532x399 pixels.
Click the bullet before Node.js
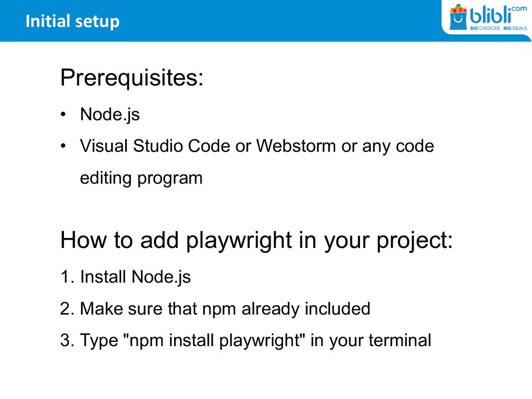tap(63, 114)
